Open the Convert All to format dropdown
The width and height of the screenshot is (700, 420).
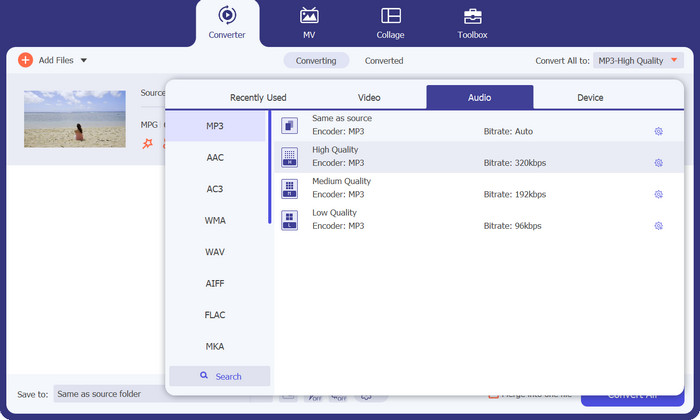click(637, 61)
